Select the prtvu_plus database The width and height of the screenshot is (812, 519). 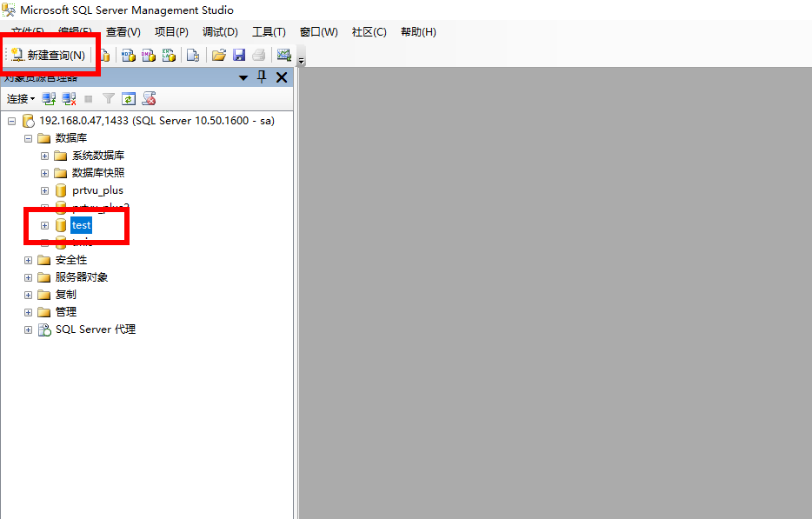tap(98, 190)
